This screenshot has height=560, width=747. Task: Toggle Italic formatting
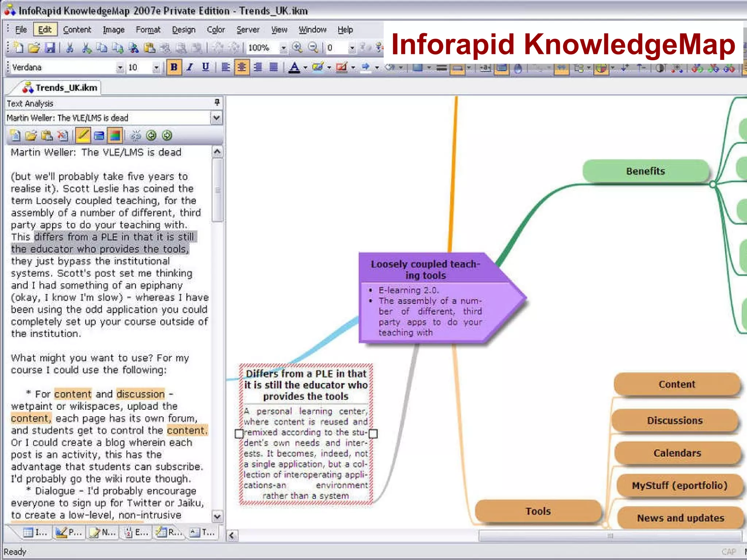pyautogui.click(x=190, y=67)
